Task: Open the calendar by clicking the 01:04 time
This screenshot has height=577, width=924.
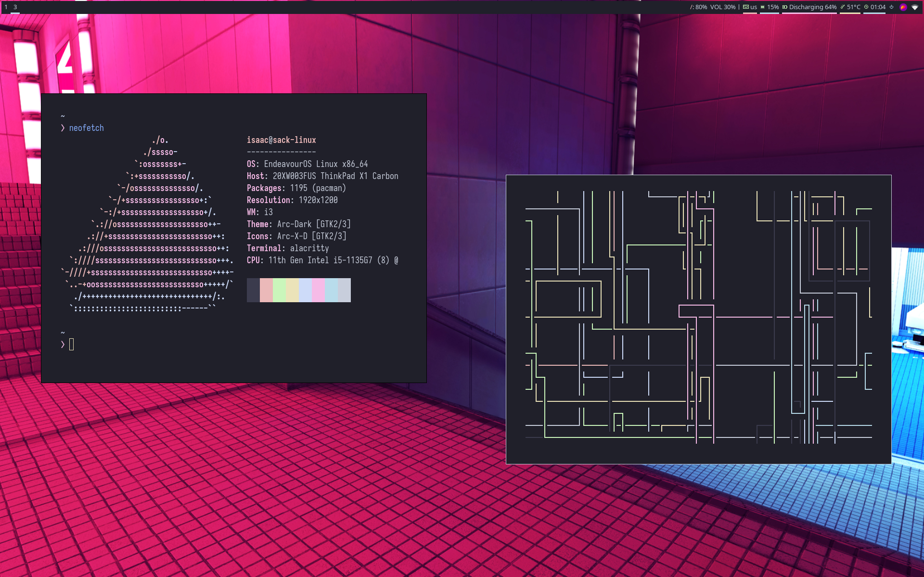Action: (x=878, y=7)
